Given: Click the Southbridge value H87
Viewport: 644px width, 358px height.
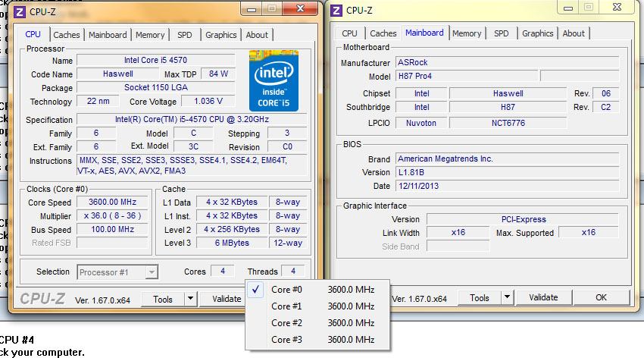Looking at the screenshot, I should coord(508,107).
